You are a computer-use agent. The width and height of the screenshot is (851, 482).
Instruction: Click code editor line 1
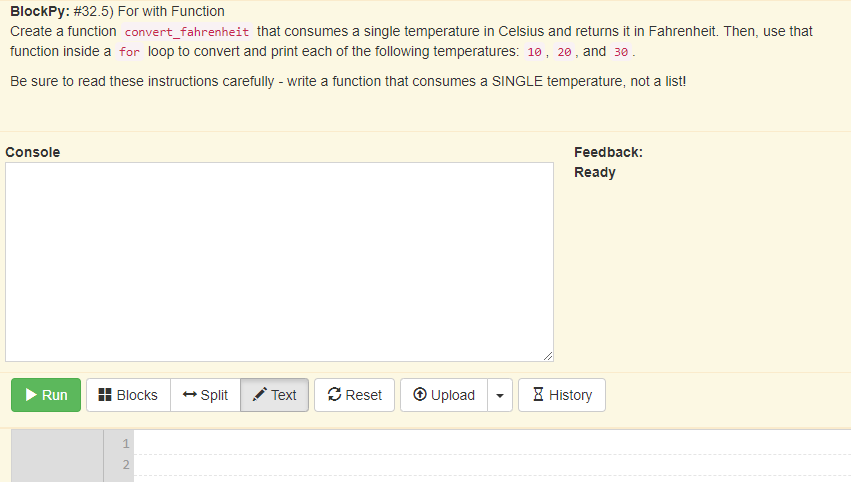coord(492,443)
